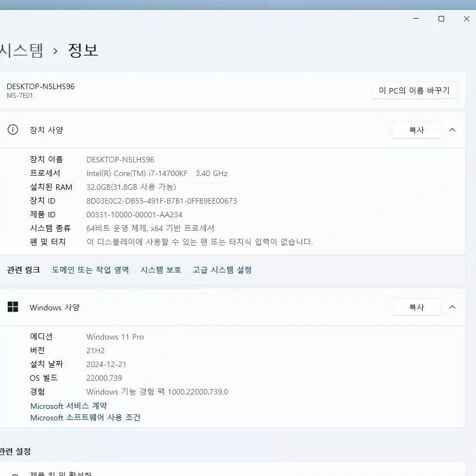
Task: Copy the device specifications with 복사
Action: point(416,130)
